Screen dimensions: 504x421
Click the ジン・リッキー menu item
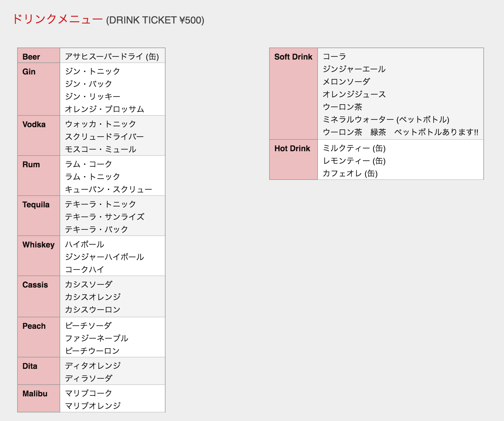[92, 97]
